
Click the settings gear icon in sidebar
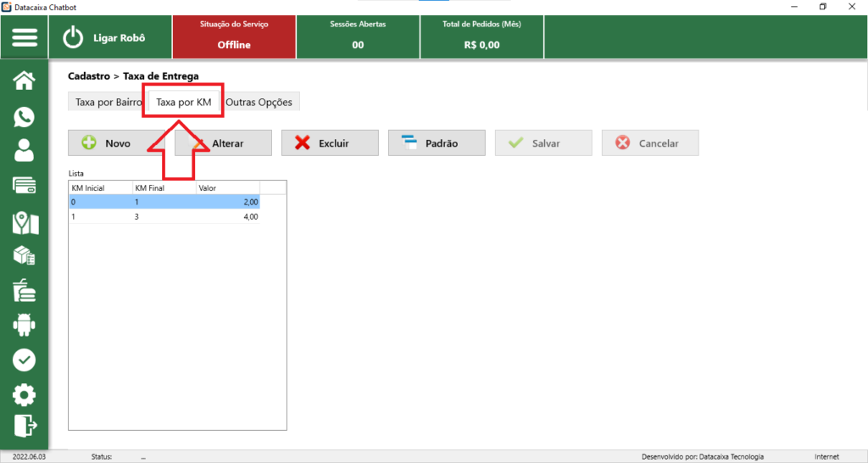coord(25,394)
